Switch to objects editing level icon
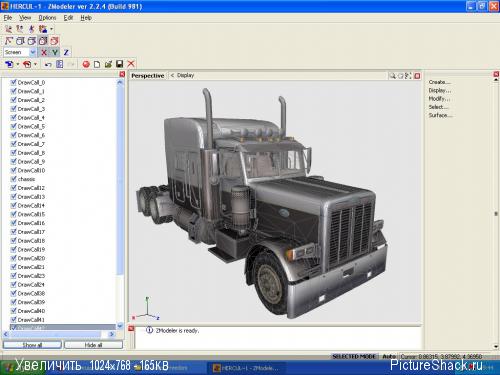 point(42,29)
